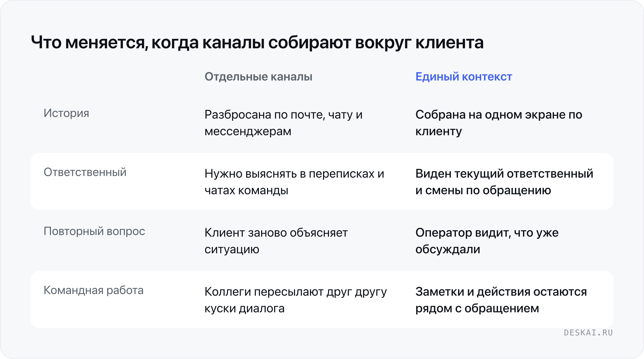Click text 'Оператор видит, что уже обсуждали'
Image resolution: width=644 pixels, height=359 pixels.
pos(487,241)
